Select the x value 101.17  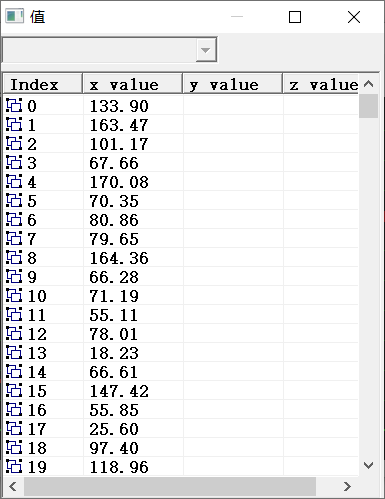click(x=119, y=144)
